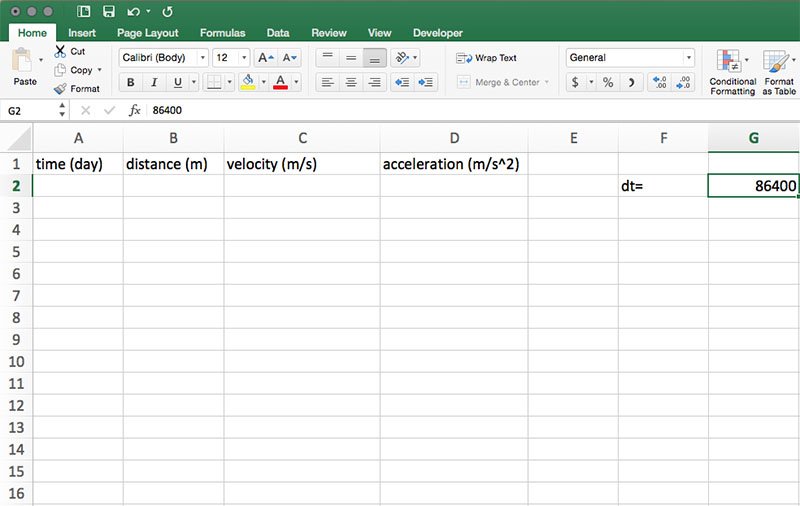Viewport: 800px width, 506px height.
Task: Click the Format painter brush icon
Action: coord(60,88)
